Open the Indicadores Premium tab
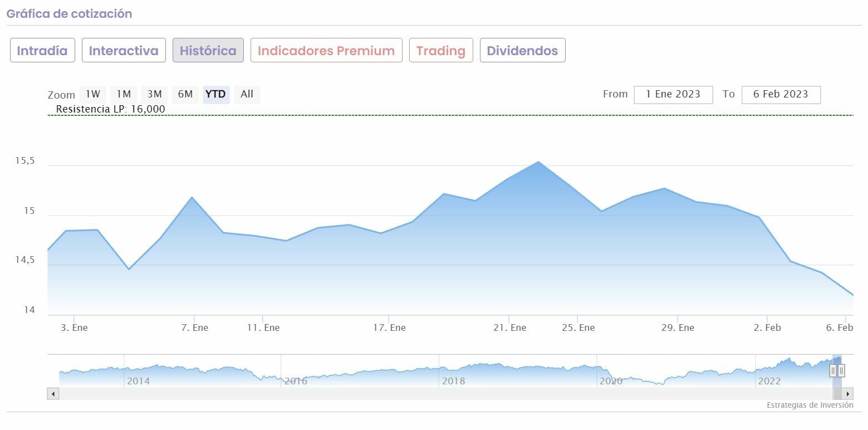 326,51
